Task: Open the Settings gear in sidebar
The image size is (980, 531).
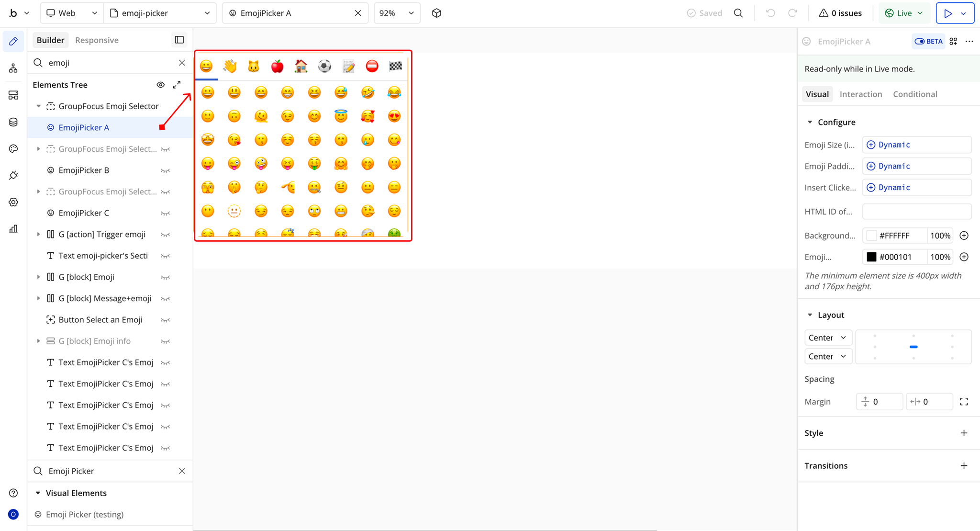Action: pos(13,202)
